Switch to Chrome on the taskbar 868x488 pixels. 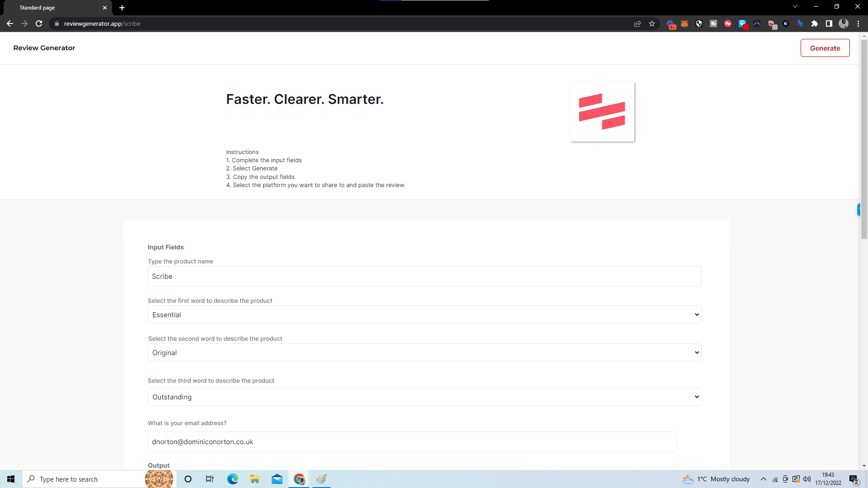coord(299,479)
